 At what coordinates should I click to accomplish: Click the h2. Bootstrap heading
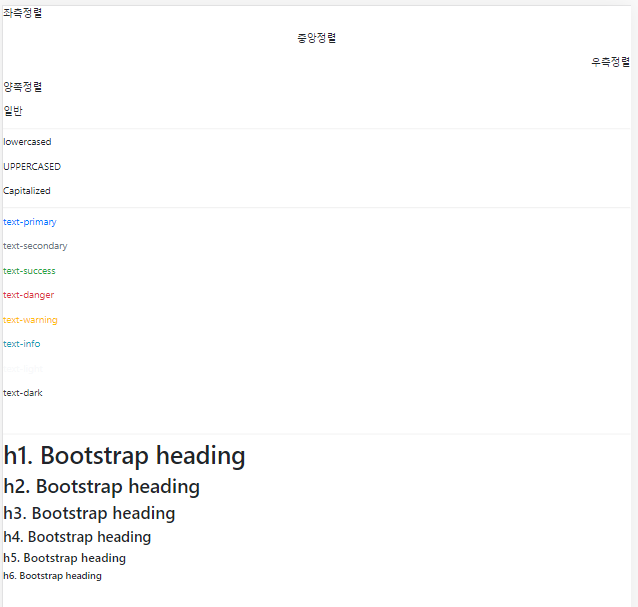point(101,487)
